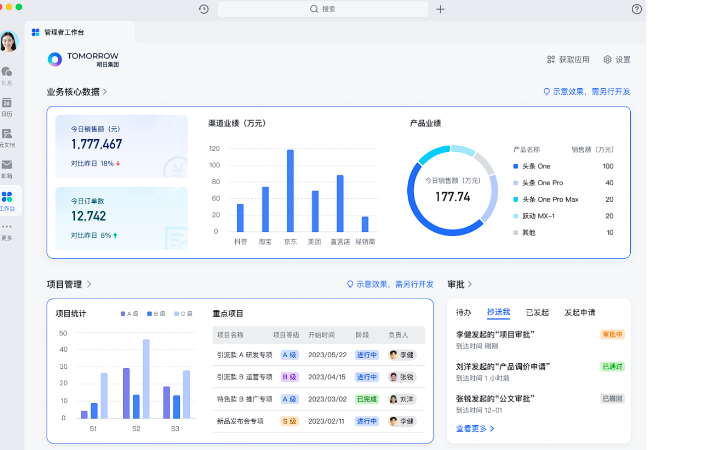Select the Workbench (工作台) sidebar icon
The image size is (720, 450).
[7, 197]
